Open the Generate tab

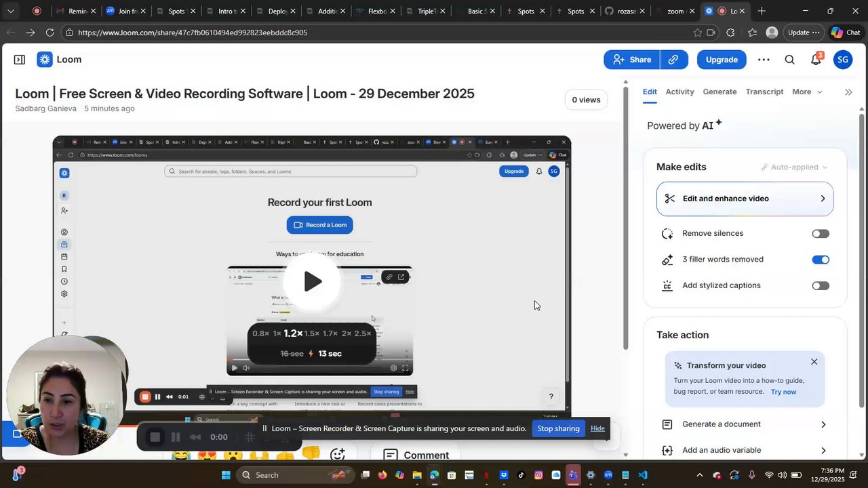719,92
